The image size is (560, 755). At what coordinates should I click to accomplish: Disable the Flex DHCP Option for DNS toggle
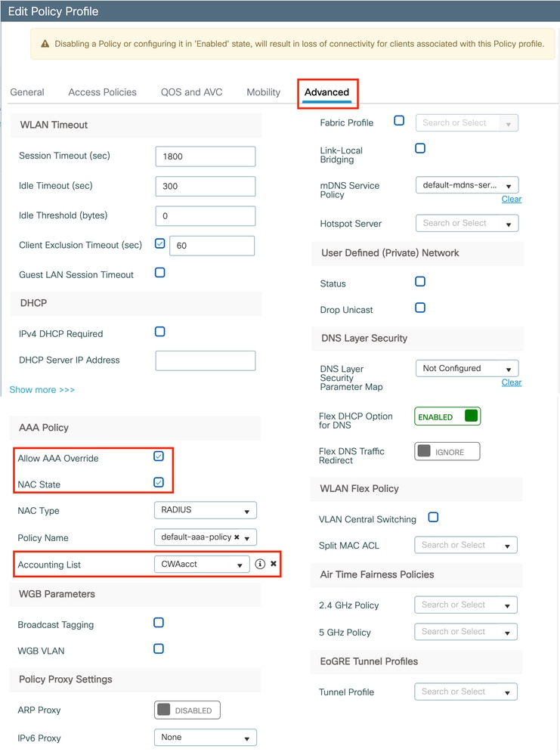click(447, 416)
